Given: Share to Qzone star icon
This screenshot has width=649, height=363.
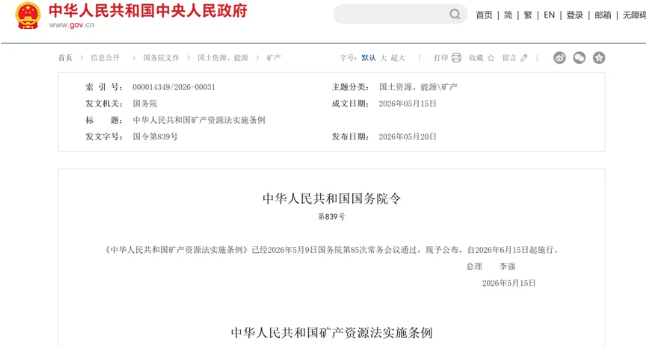Looking at the screenshot, I should coord(599,58).
